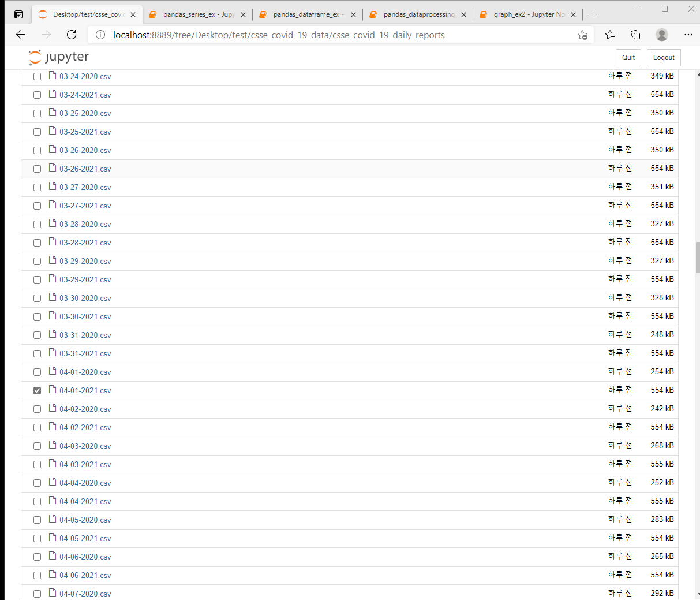
Task: Select the checkbox for 04-05-2021.csv
Action: coord(37,538)
